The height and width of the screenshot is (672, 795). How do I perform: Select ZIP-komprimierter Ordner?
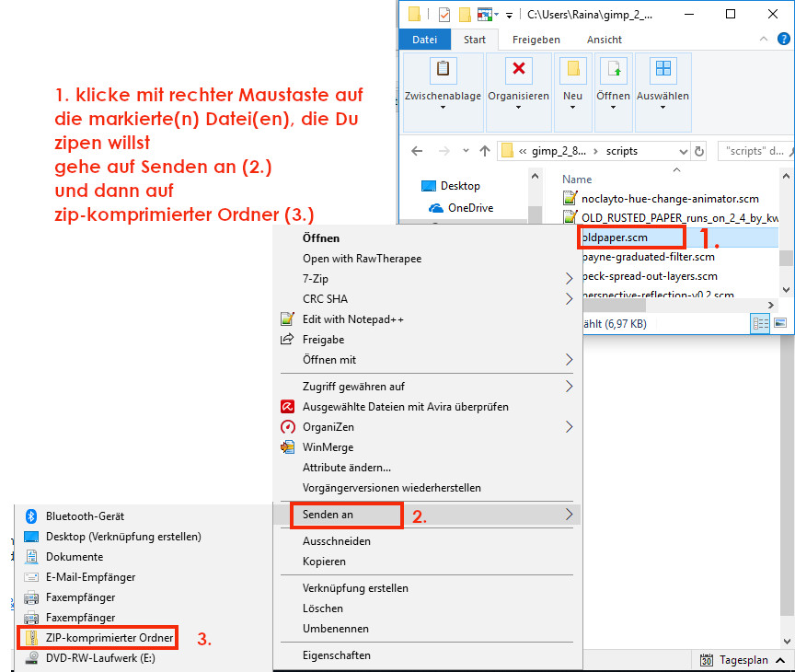(x=109, y=638)
